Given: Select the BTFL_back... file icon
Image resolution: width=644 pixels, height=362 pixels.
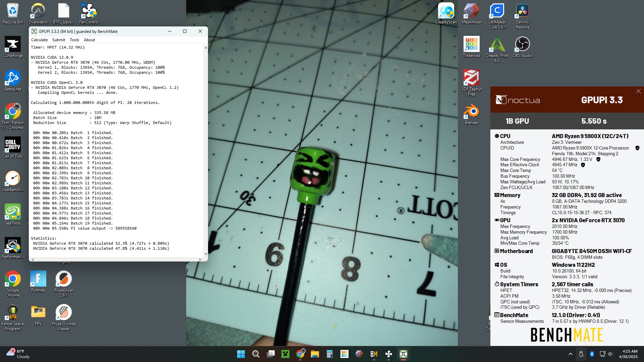Looking at the screenshot, I should click(63, 13).
